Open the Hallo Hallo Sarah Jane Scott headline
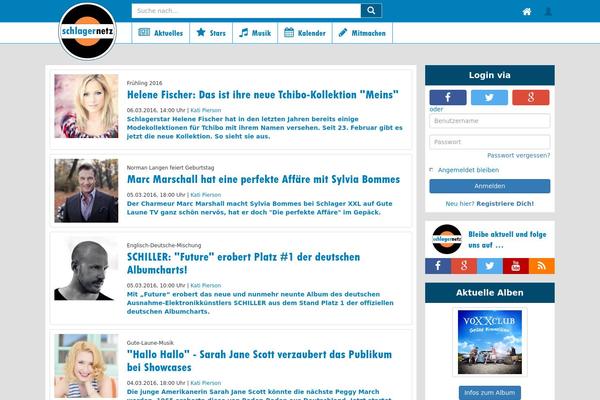 pyautogui.click(x=259, y=361)
